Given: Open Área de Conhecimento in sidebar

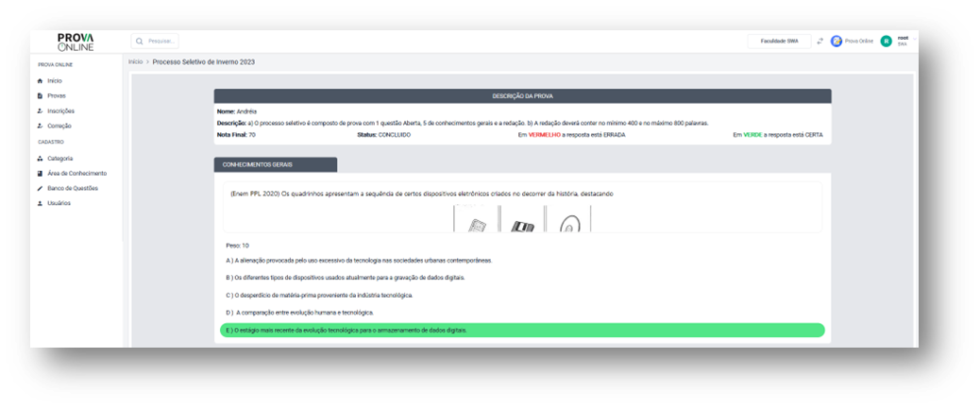Looking at the screenshot, I should [x=76, y=173].
